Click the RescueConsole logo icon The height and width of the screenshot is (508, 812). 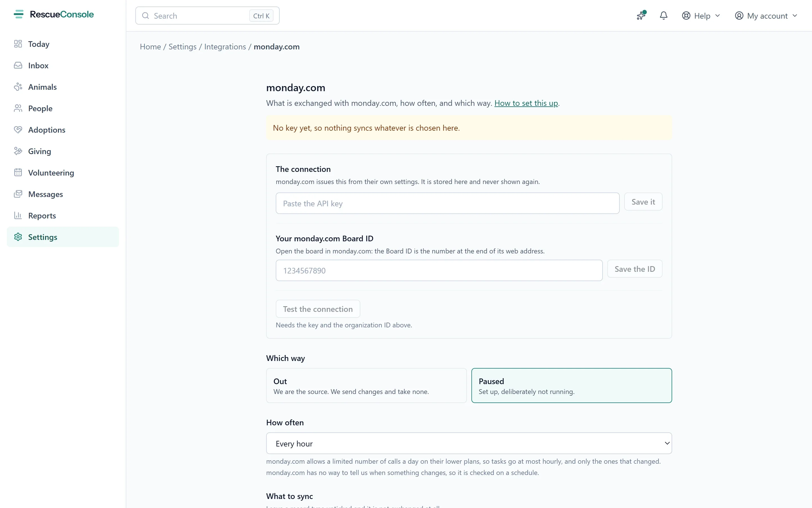[19, 14]
